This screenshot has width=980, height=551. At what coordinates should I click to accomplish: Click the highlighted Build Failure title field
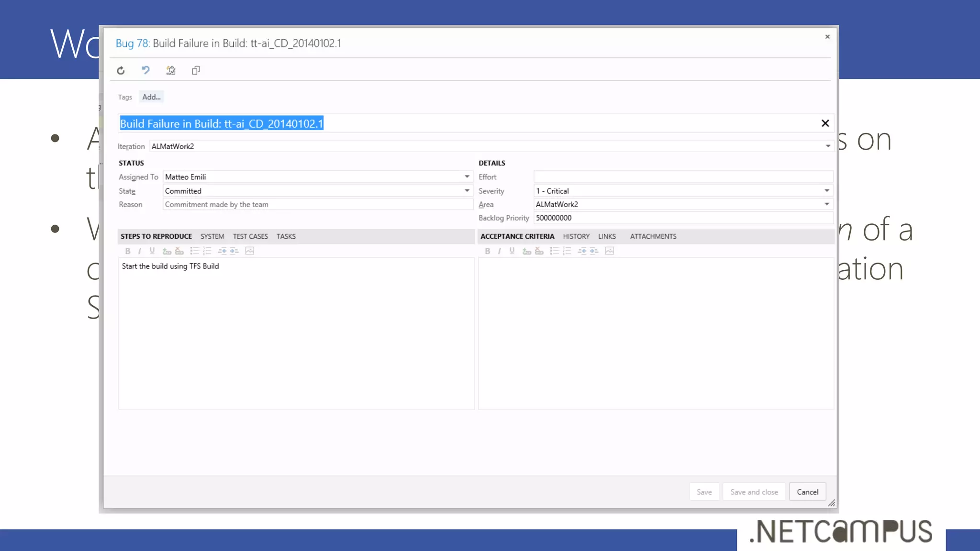[x=476, y=123]
